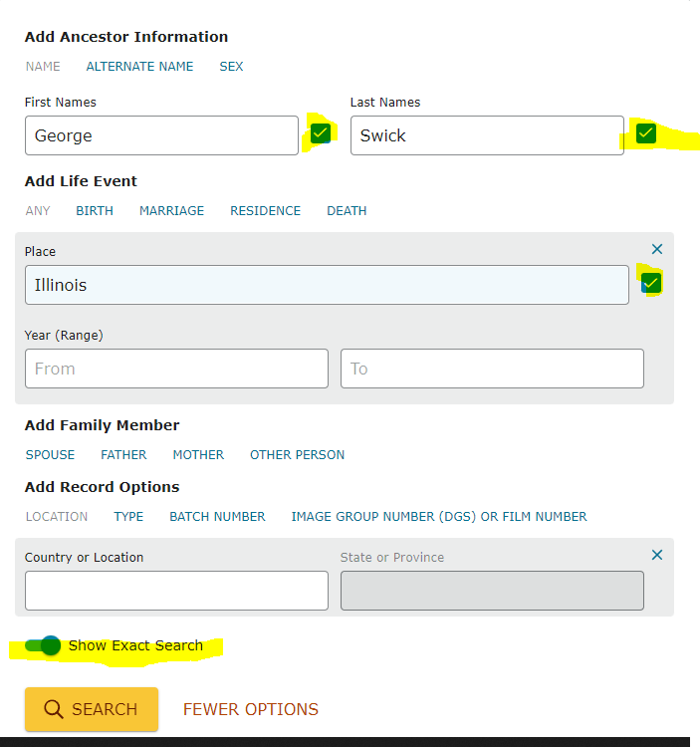700x747 pixels.
Task: Add a BIRTH life event
Action: coord(95,210)
